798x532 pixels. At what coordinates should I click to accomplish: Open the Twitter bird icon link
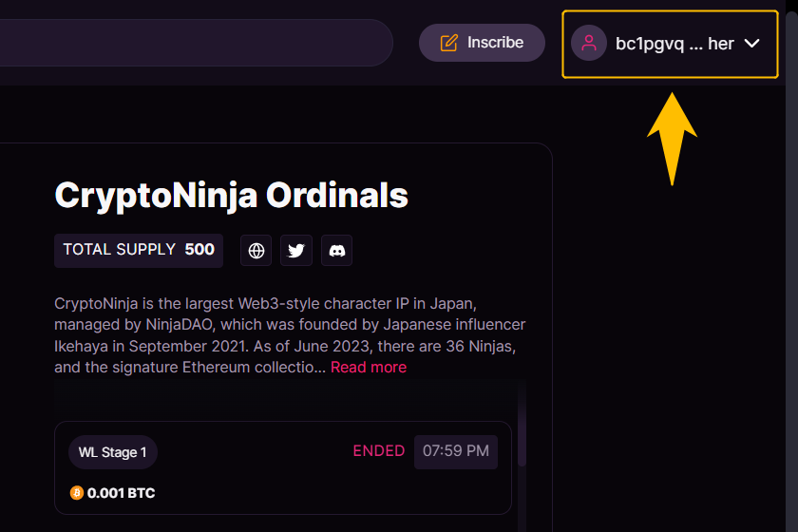(x=296, y=251)
